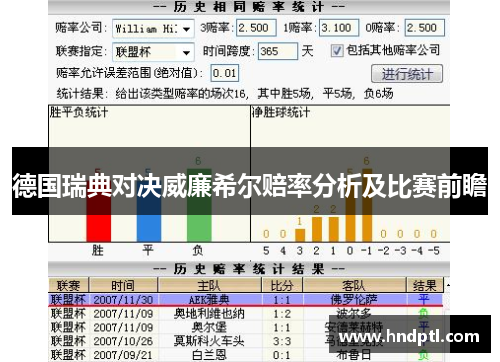
Task: Sort results by the 结果 column header
Action: [x=425, y=285]
